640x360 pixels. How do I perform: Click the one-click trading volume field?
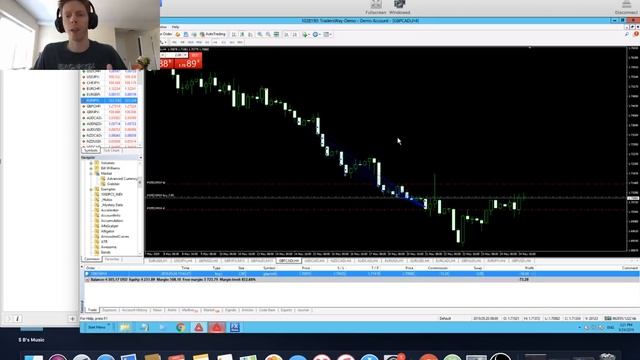(176, 55)
